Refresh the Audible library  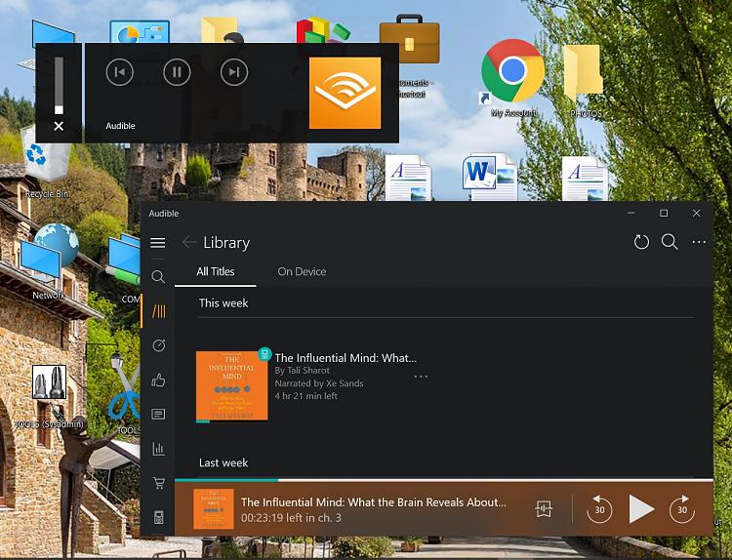tap(641, 242)
